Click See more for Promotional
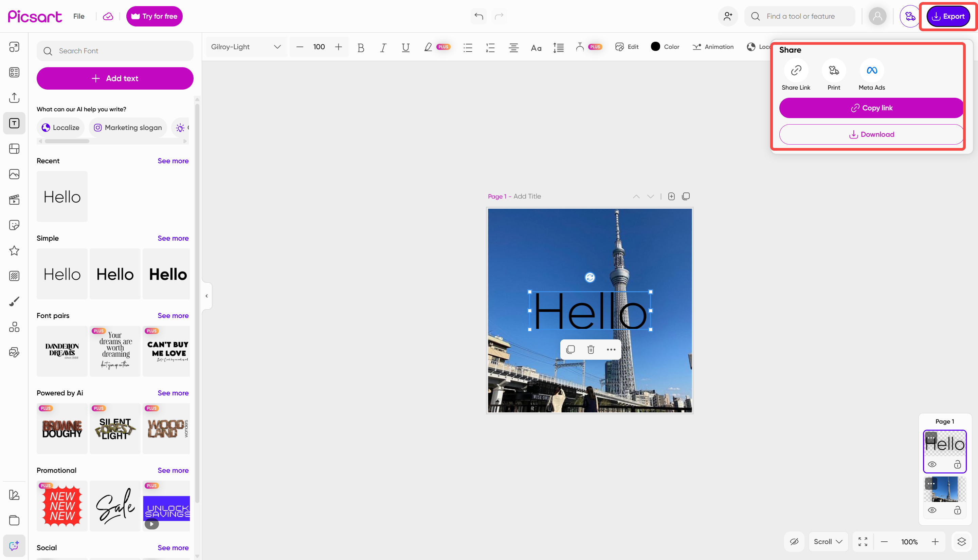 pyautogui.click(x=173, y=470)
